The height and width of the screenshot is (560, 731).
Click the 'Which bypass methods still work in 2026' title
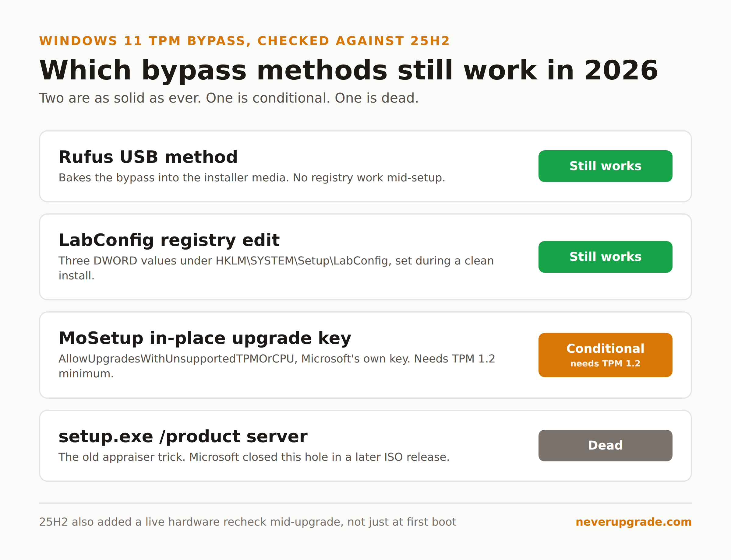(348, 70)
